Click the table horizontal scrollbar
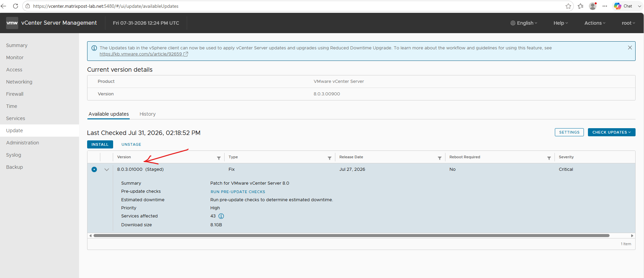 tap(351, 236)
